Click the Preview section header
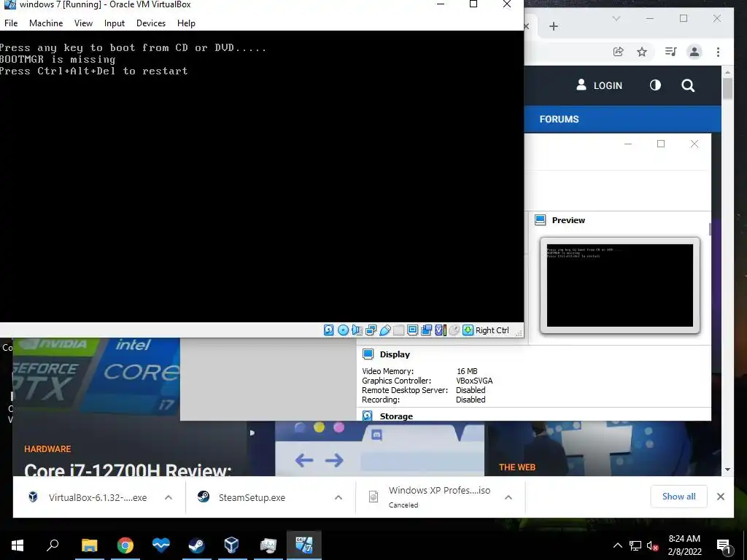The width and height of the screenshot is (747, 560). pos(568,220)
